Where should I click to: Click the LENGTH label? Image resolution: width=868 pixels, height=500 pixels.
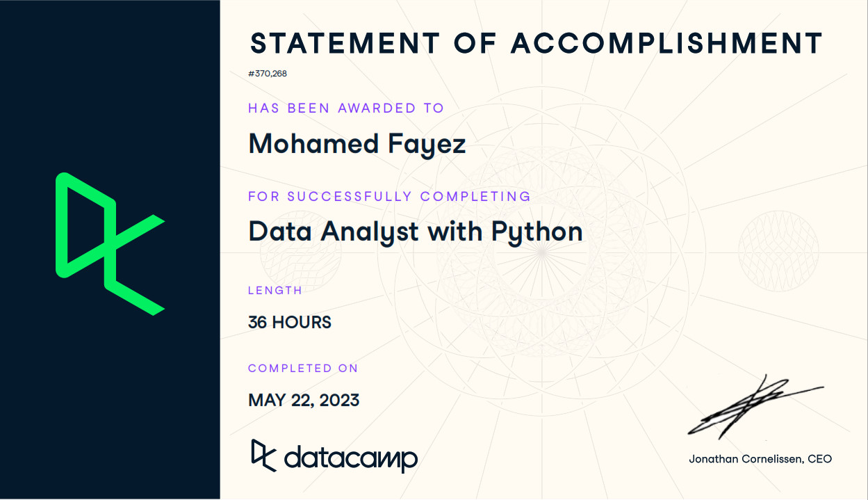coord(275,290)
